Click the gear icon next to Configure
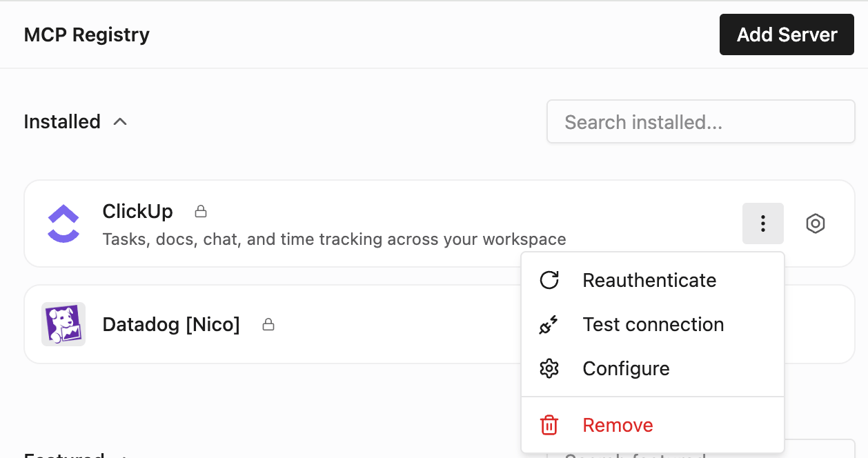The image size is (868, 458). [x=549, y=368]
